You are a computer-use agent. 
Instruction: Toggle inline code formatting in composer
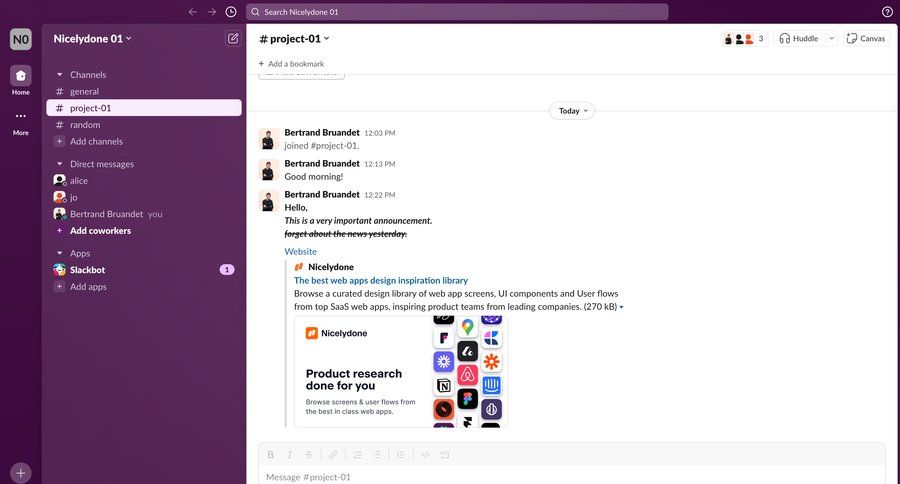pyautogui.click(x=425, y=455)
